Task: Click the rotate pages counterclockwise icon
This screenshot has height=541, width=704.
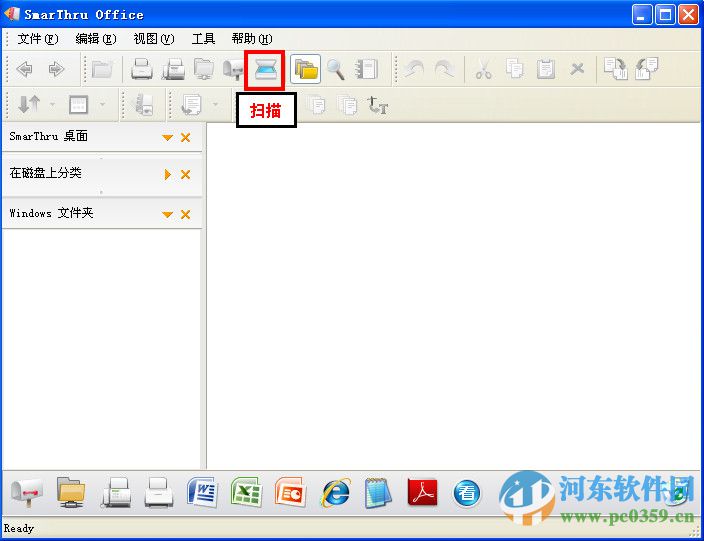Action: click(x=647, y=69)
